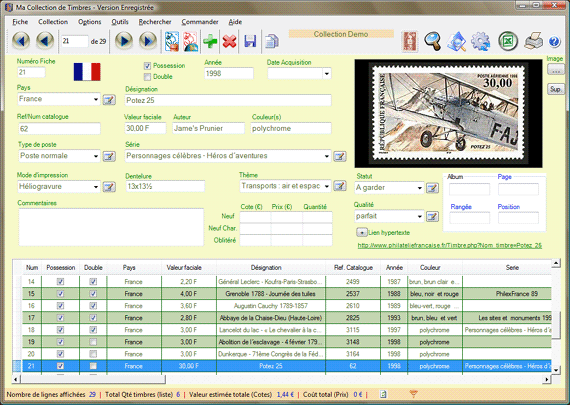The height and width of the screenshot is (405, 570).
Task: Toggle Double checkbox for row 15
Action: [93, 293]
